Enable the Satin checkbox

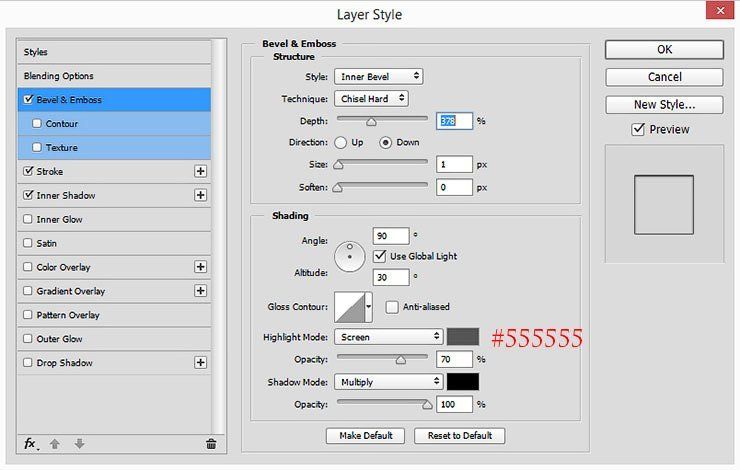click(28, 243)
